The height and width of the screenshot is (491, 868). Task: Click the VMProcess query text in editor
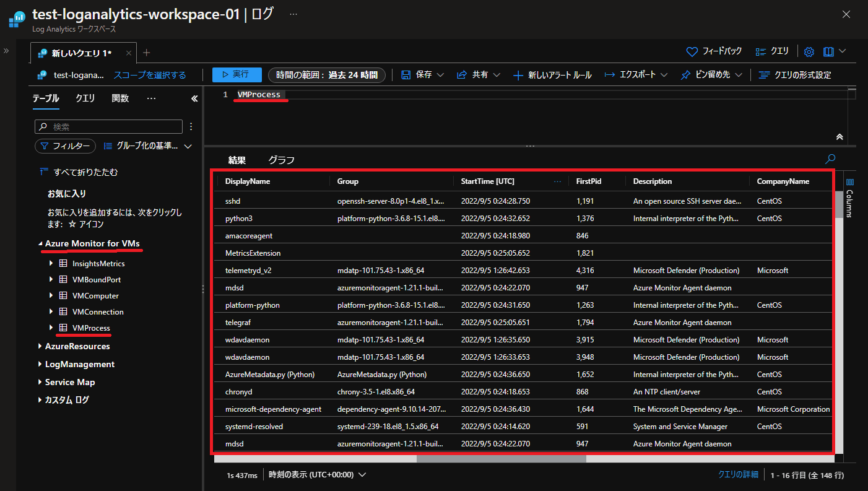click(x=259, y=95)
